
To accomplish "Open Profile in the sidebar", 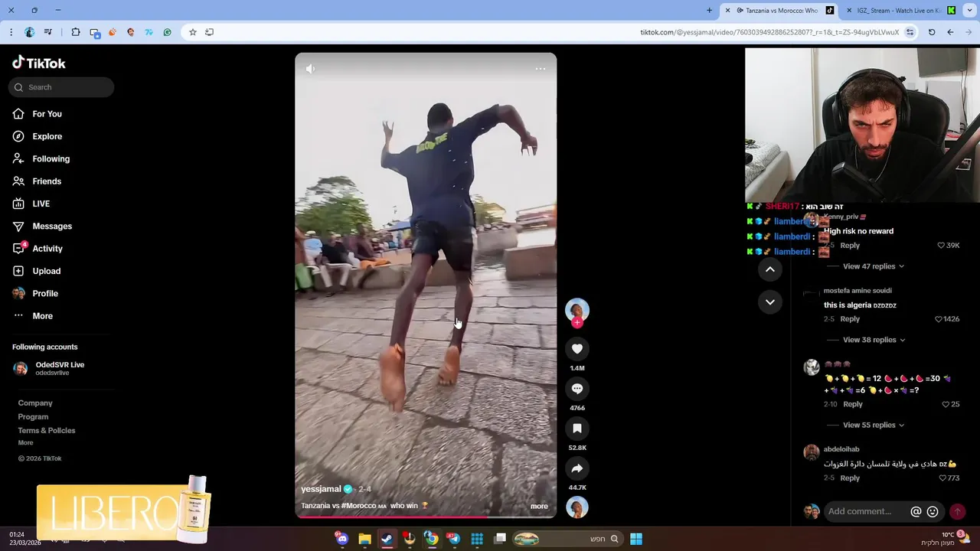I will click(x=45, y=294).
